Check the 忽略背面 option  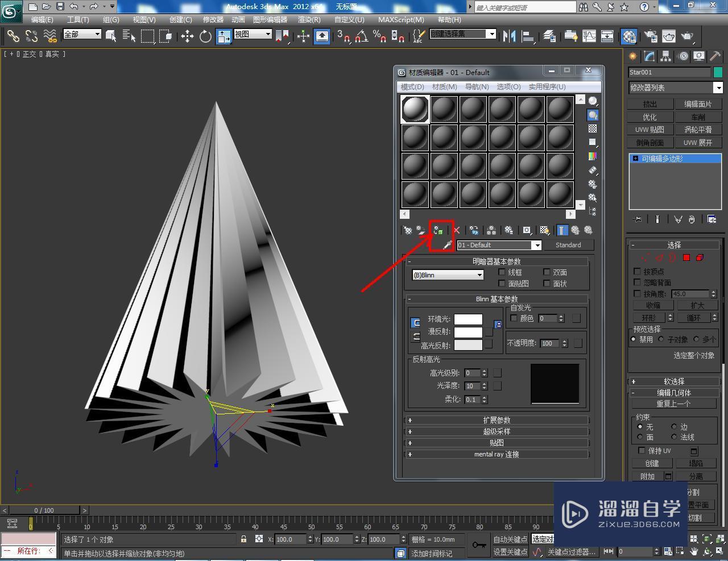(637, 282)
